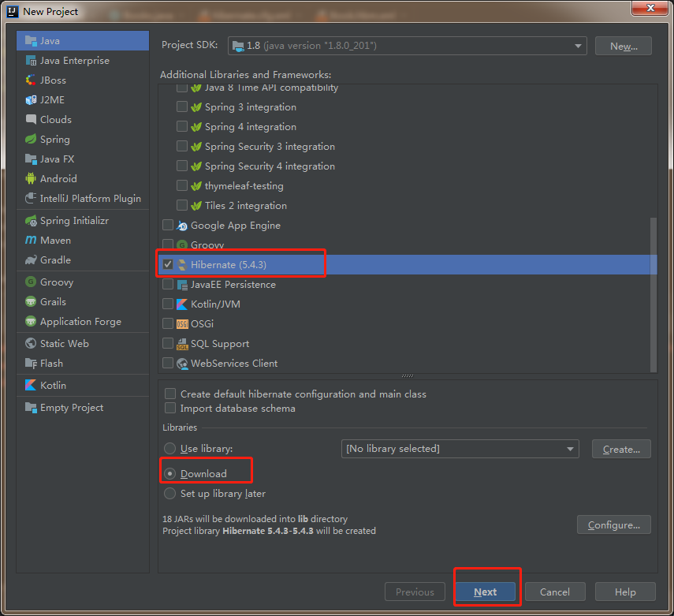Image resolution: width=674 pixels, height=616 pixels.
Task: Click the splitter grip below frameworks list
Action: pos(408,376)
